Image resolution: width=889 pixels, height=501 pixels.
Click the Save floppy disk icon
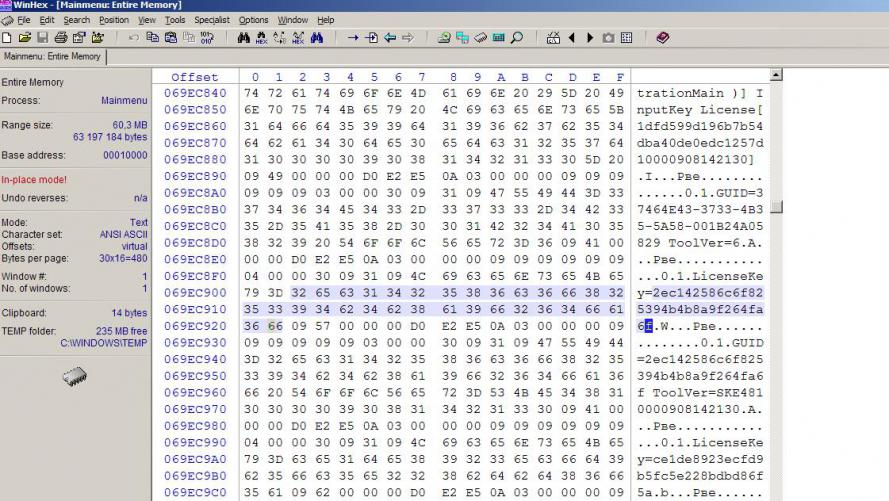pos(43,38)
